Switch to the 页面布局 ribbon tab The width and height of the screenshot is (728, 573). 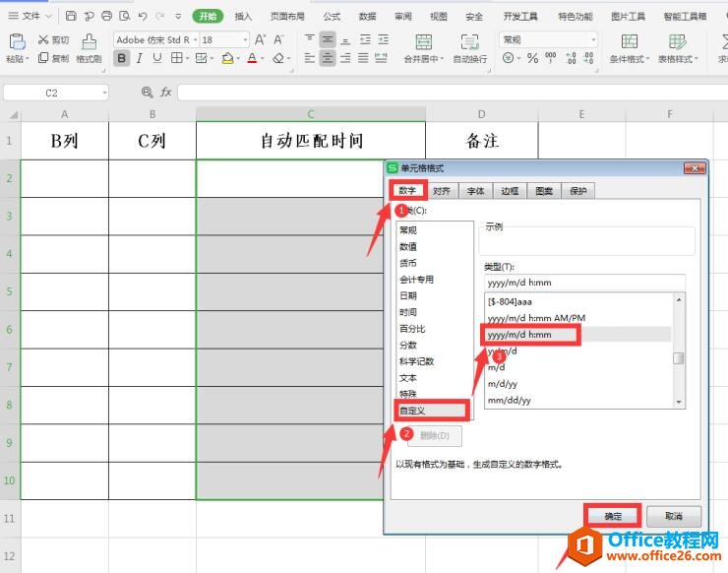pos(287,17)
